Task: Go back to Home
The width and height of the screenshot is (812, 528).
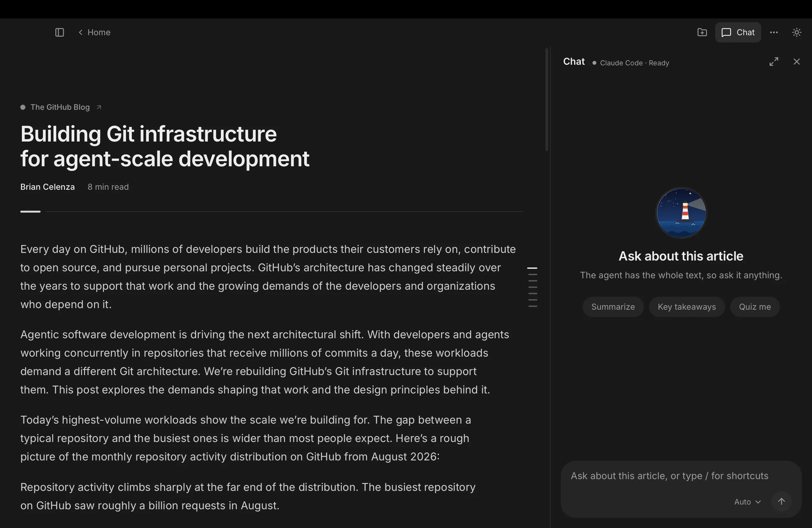Action: [x=95, y=32]
